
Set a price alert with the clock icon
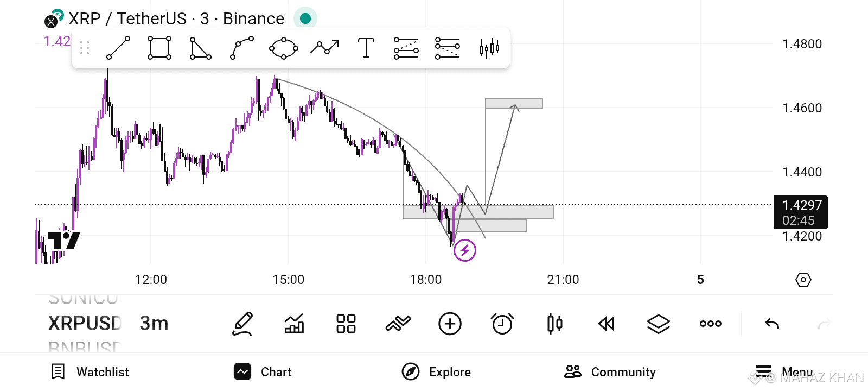[x=502, y=324]
